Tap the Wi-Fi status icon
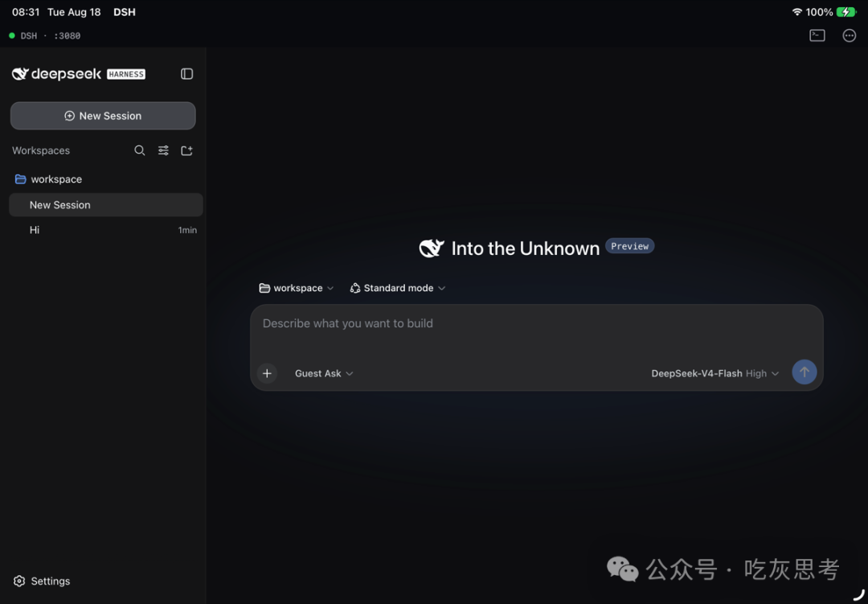This screenshot has width=868, height=604. tap(796, 11)
